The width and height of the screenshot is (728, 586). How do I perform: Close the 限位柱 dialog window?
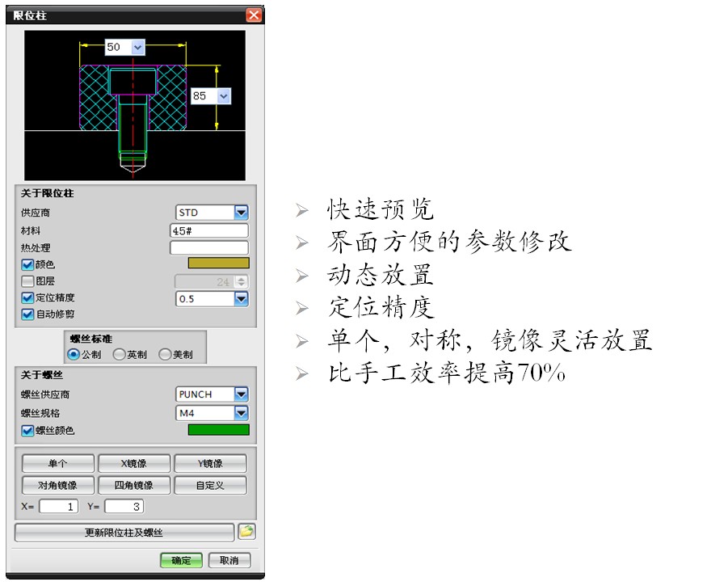point(254,15)
